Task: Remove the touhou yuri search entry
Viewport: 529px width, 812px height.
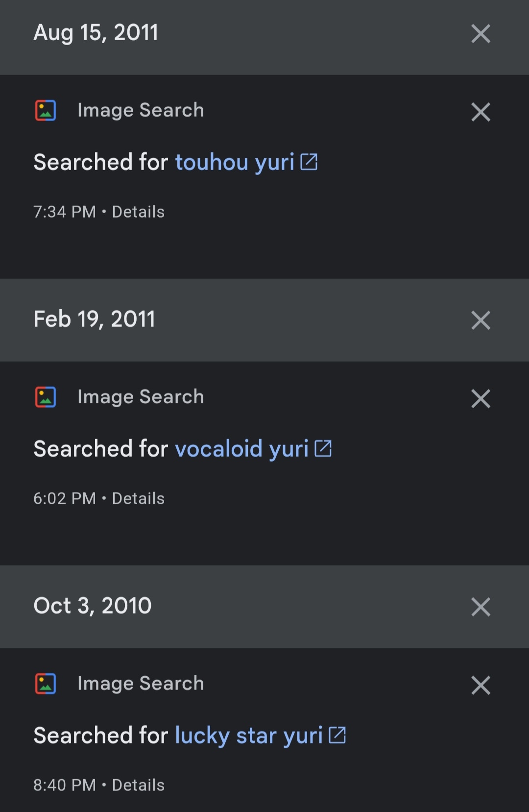Action: click(x=481, y=112)
